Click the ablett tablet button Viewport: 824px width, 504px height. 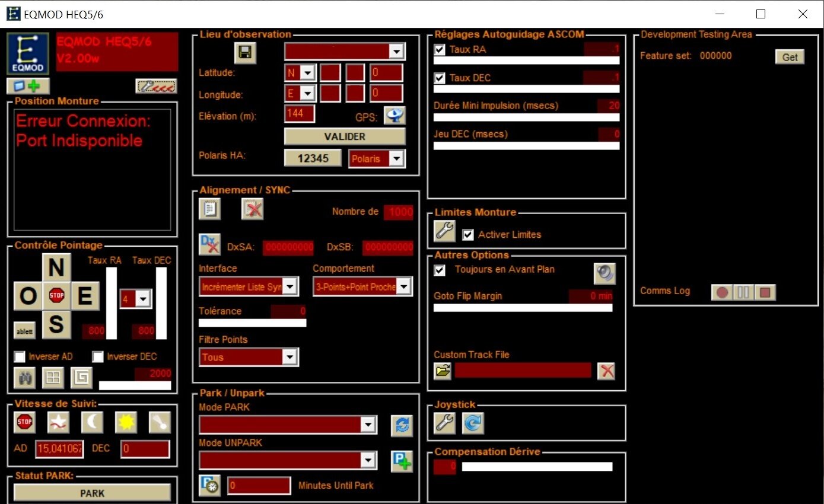click(24, 331)
